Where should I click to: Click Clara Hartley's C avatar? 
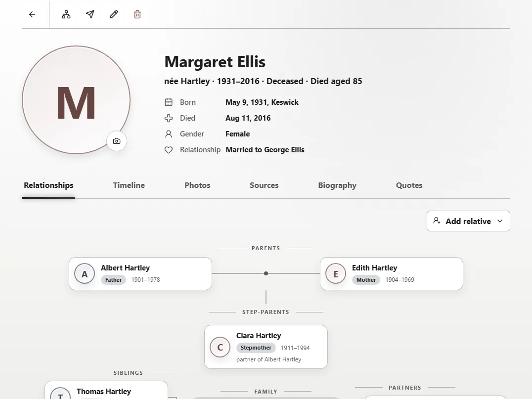[220, 347]
